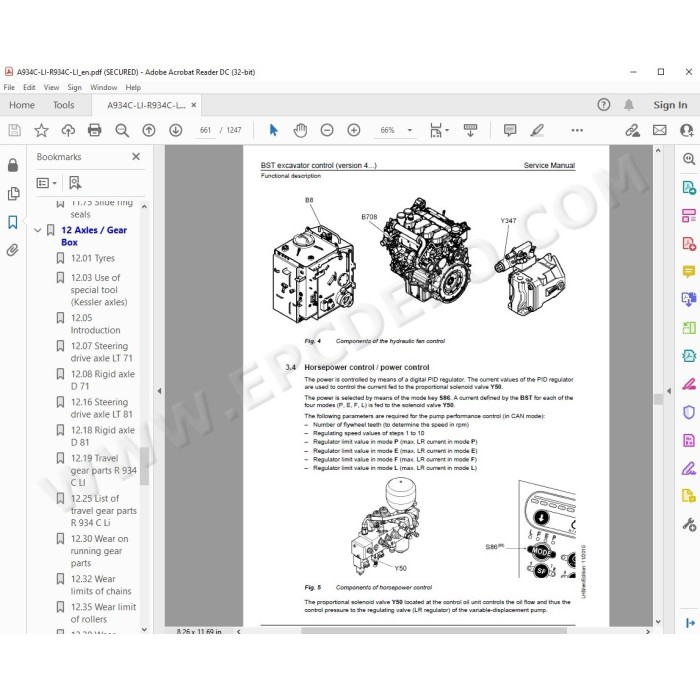
Task: Activate the selection arrow tool
Action: 273,130
